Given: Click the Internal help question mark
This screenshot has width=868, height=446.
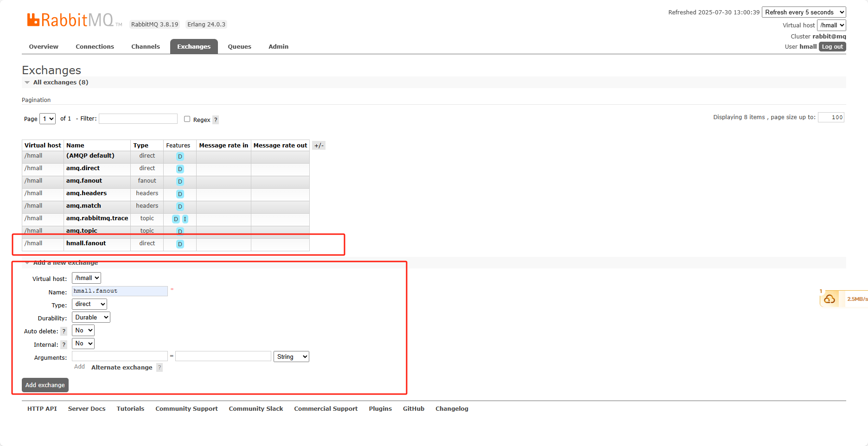Looking at the screenshot, I should (64, 344).
